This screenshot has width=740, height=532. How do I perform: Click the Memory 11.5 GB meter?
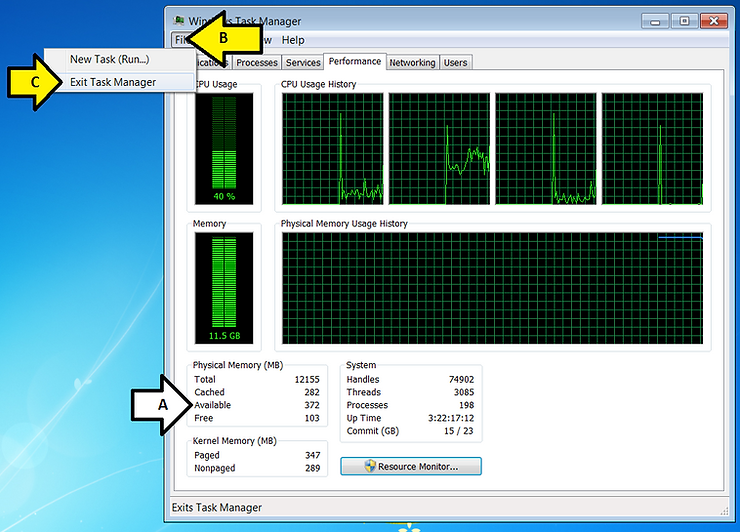224,288
